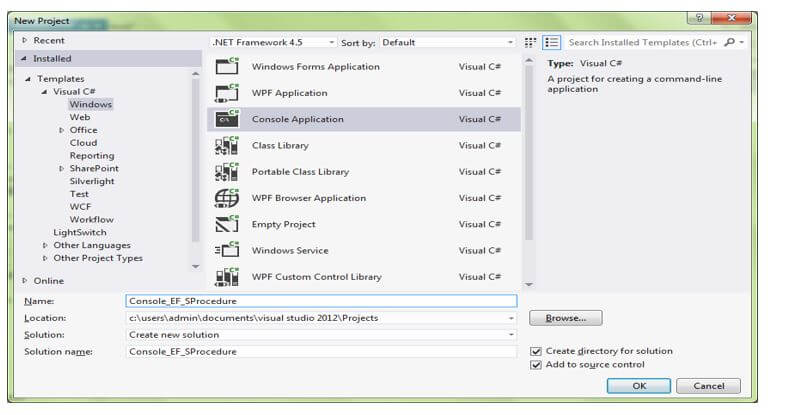The height and width of the screenshot is (415, 805).
Task: Open the dialog help question-mark button
Action: 699,18
